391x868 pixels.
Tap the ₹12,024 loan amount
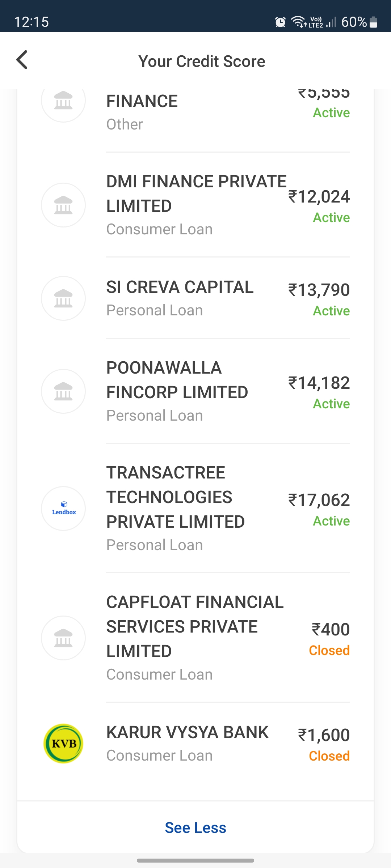319,197
